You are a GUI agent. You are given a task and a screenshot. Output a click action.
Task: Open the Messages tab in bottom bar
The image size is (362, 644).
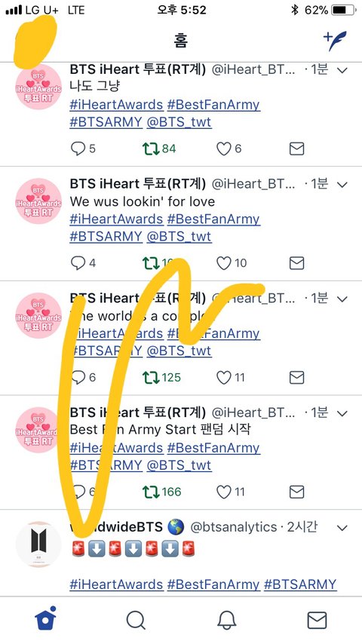click(x=318, y=620)
